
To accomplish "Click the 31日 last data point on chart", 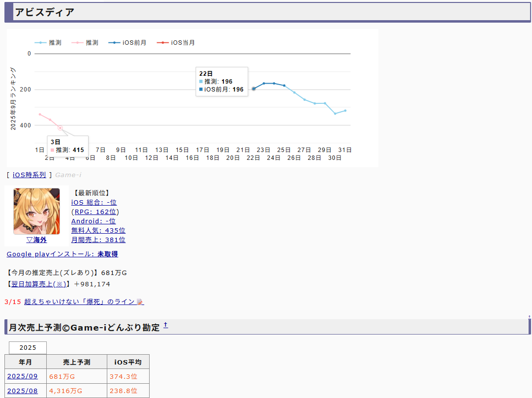I will pyautogui.click(x=345, y=111).
